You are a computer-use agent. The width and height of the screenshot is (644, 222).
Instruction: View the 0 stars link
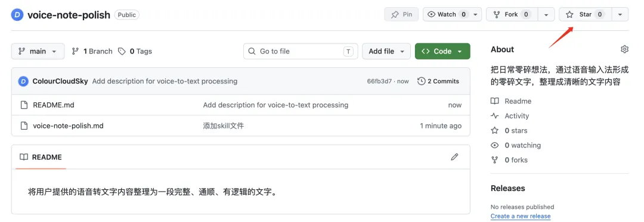509,131
